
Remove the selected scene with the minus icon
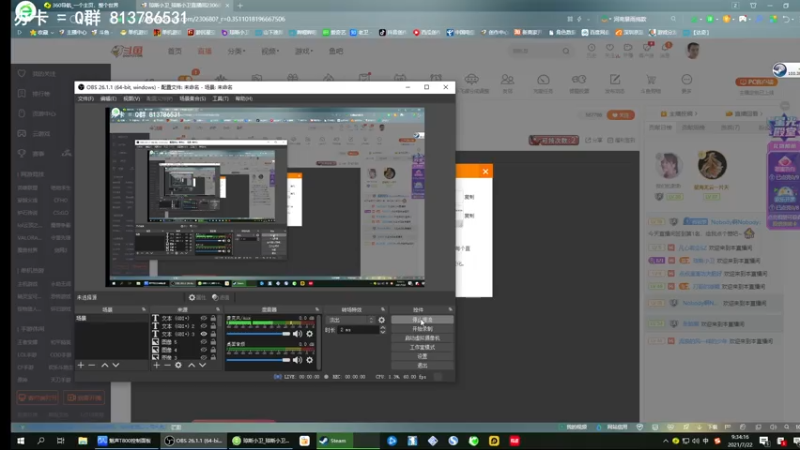pos(92,365)
